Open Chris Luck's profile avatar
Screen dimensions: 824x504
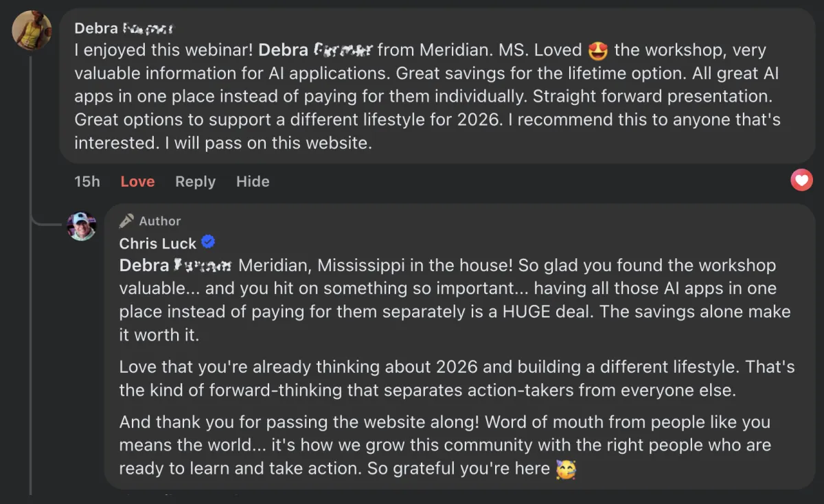point(81,225)
